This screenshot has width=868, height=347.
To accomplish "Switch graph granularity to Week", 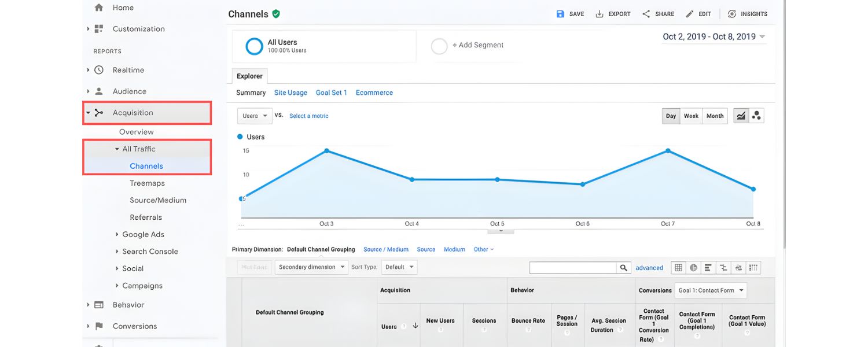I will pos(691,116).
